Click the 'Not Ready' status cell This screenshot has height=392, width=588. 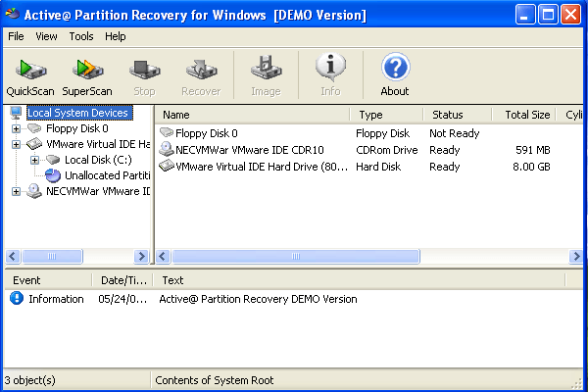(x=455, y=133)
